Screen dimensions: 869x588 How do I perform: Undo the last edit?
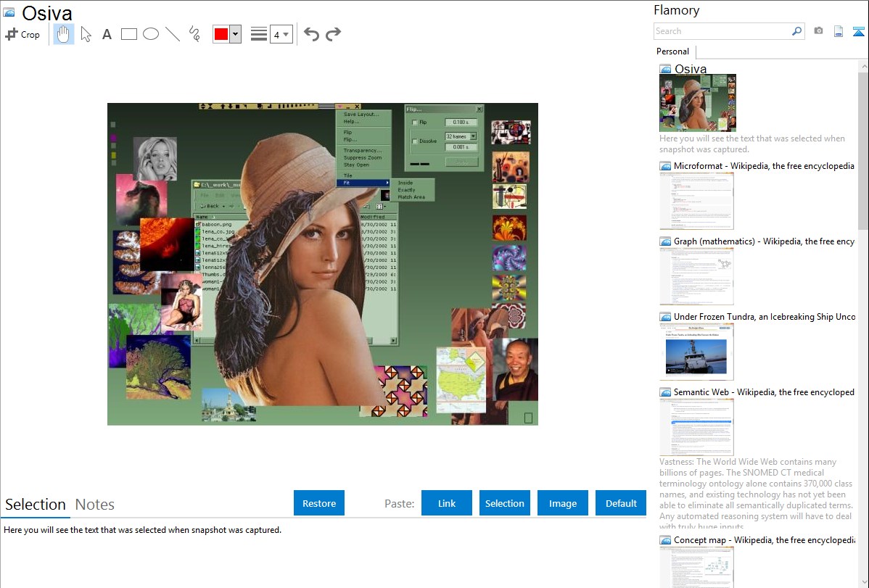pyautogui.click(x=311, y=34)
